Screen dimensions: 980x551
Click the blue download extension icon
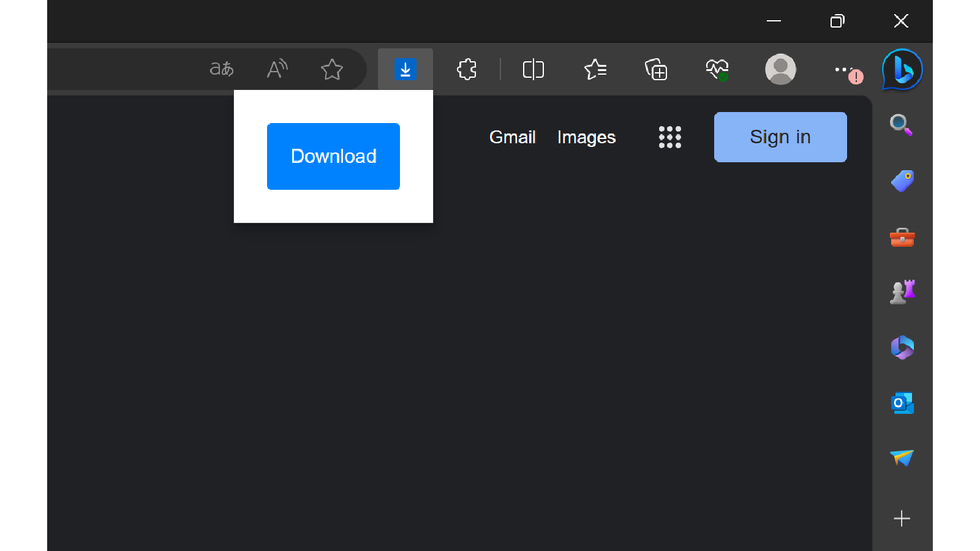click(x=405, y=69)
